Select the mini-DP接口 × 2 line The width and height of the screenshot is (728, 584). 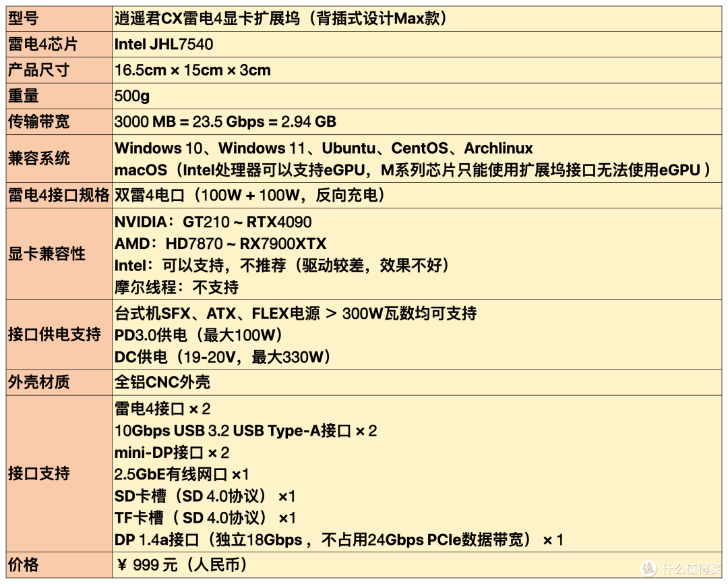click(x=172, y=453)
